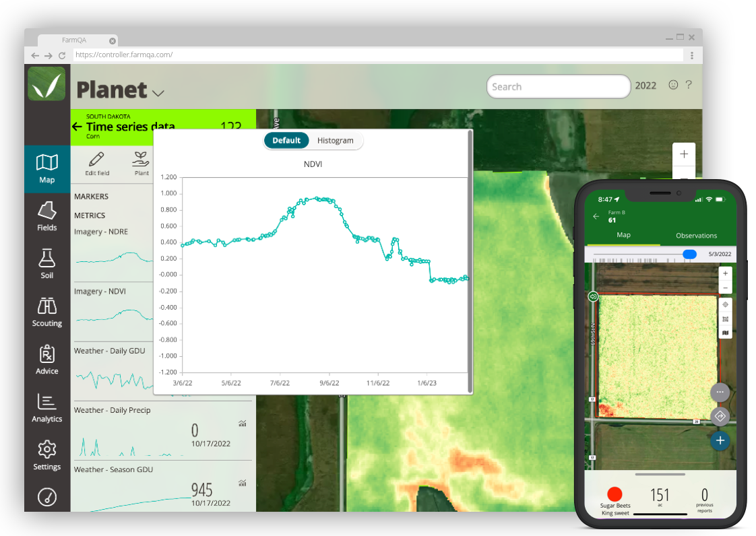Screen dimensions: 756x536
Task: Open the Advice clipboard section
Action: click(x=46, y=360)
